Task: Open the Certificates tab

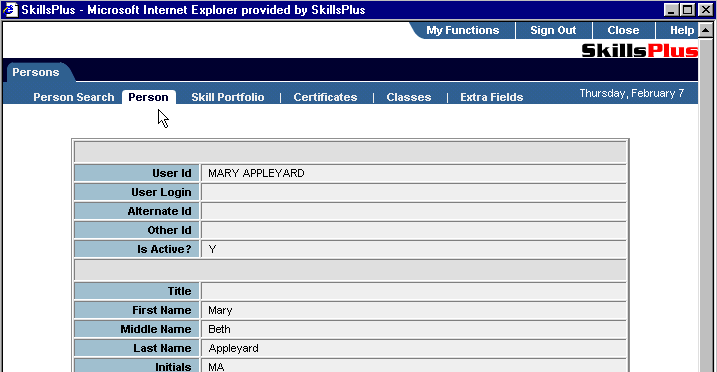Action: coord(325,97)
